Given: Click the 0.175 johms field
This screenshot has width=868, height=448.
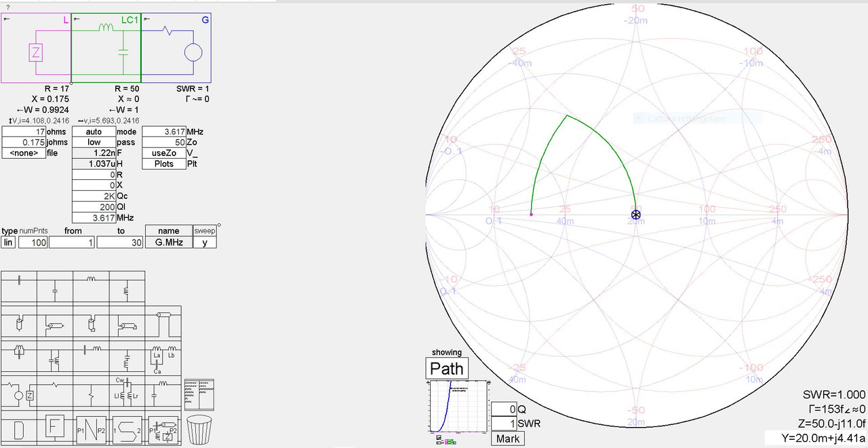Looking at the screenshot, I should click(x=24, y=143).
